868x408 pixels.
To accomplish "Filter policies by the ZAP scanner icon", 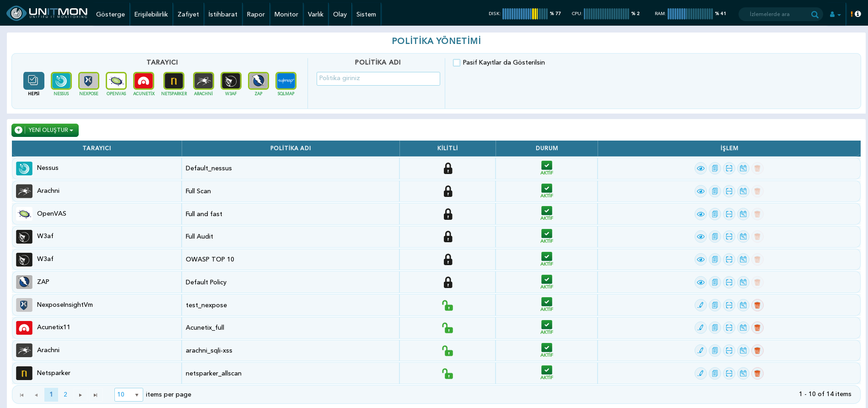I will point(259,81).
